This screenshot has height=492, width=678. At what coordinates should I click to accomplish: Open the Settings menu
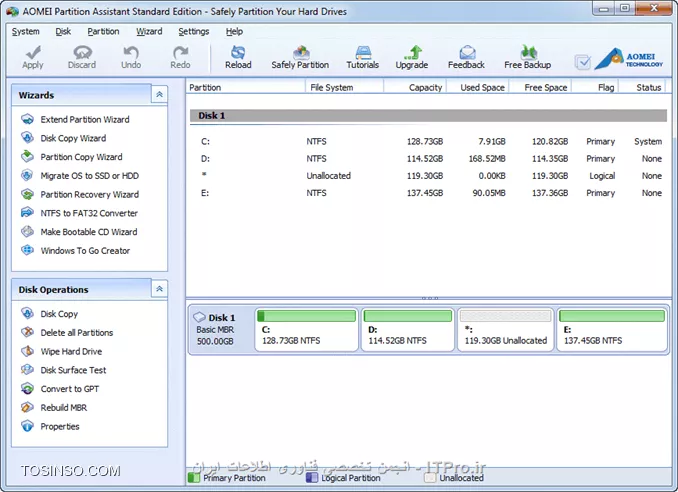click(194, 32)
